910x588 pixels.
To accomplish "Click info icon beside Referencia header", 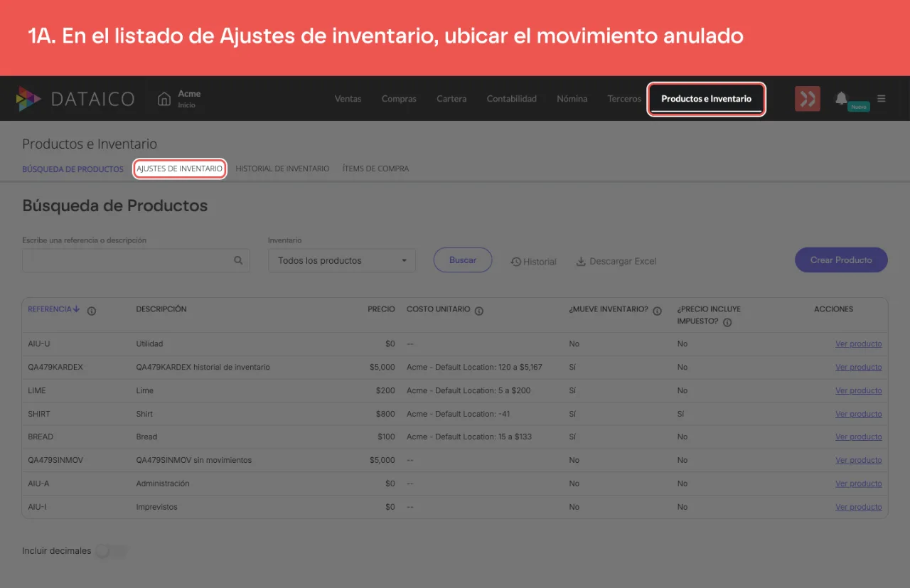I will pyautogui.click(x=92, y=311).
